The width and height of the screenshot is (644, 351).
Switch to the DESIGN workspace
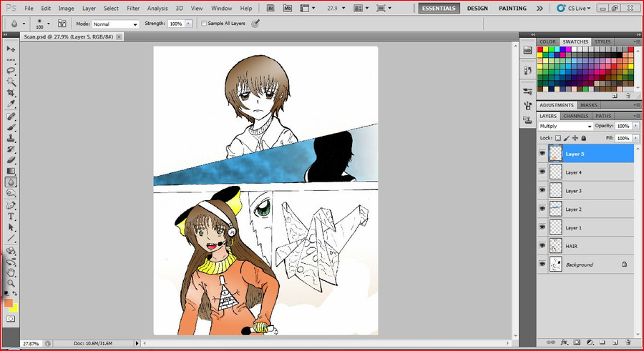[x=477, y=8]
